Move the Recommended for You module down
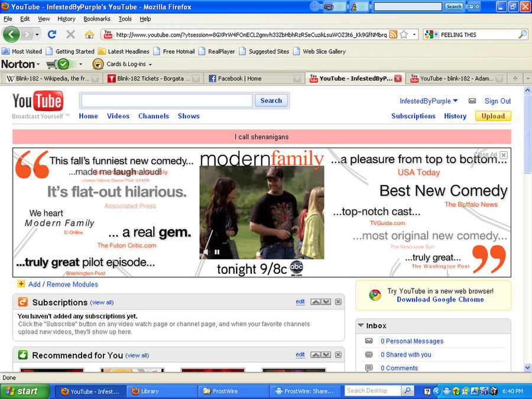 326,355
